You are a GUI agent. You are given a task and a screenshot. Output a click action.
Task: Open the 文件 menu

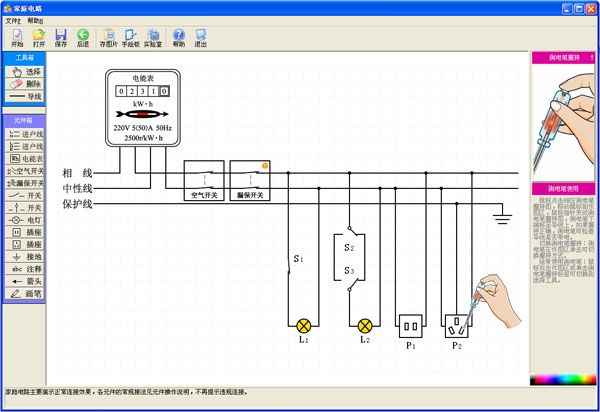[12, 20]
